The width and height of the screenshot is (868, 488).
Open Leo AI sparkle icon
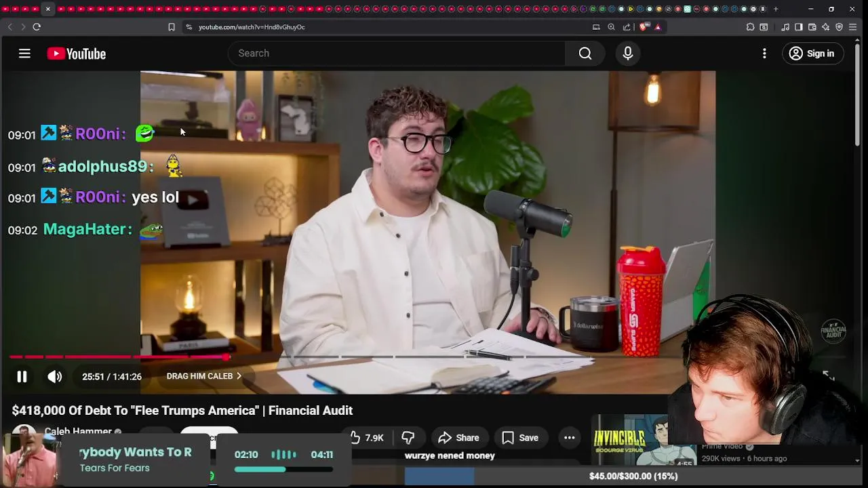[x=826, y=27]
